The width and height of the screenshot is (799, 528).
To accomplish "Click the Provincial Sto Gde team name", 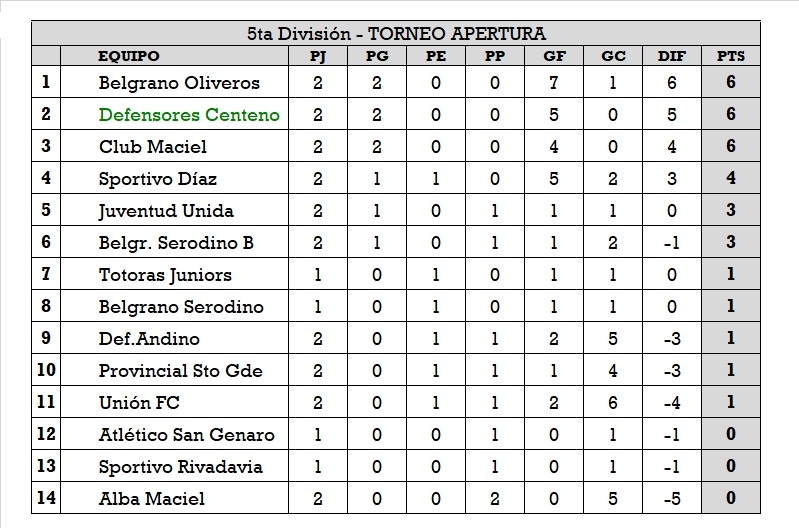I will pos(181,371).
